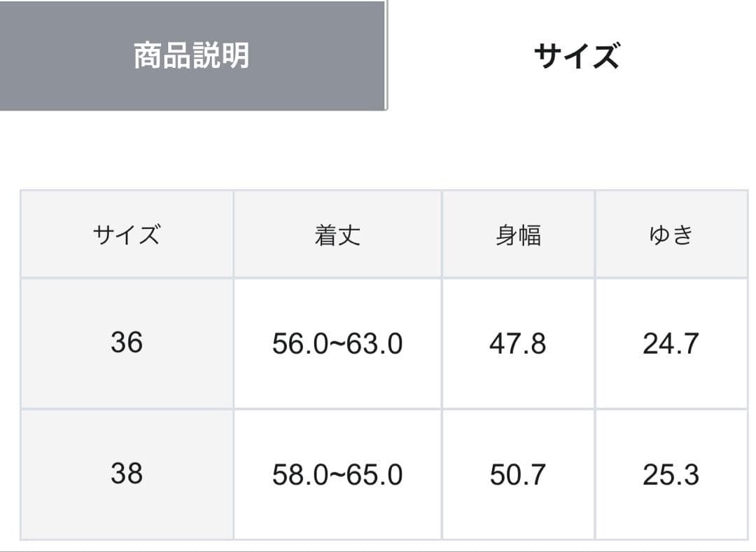The height and width of the screenshot is (552, 756).
Task: Click the 身幅 text label
Action: [x=518, y=235]
